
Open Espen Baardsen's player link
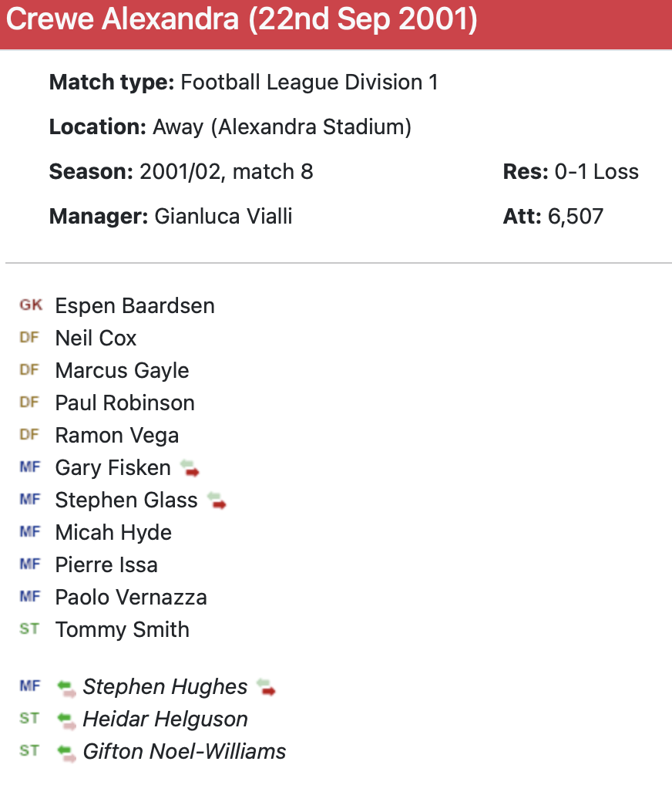click(135, 305)
